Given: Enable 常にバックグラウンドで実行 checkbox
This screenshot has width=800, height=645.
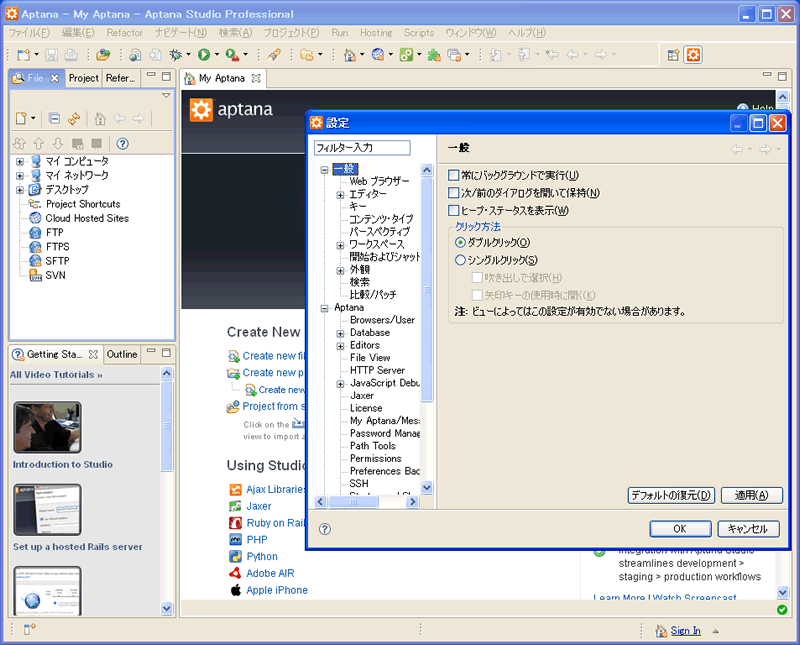Looking at the screenshot, I should point(453,176).
